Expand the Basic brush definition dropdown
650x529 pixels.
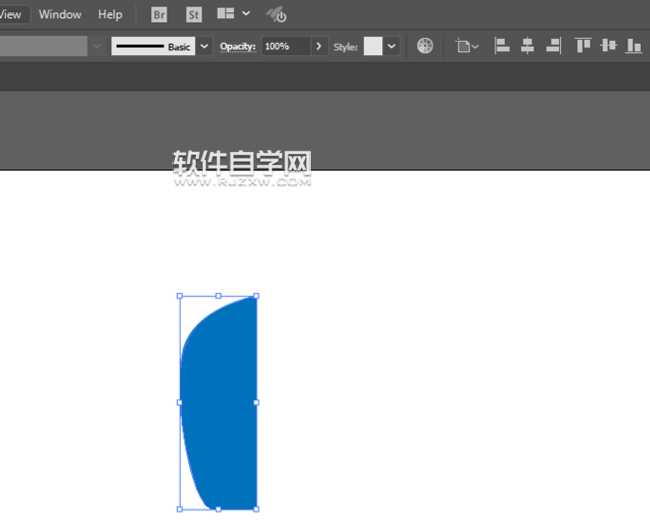205,46
